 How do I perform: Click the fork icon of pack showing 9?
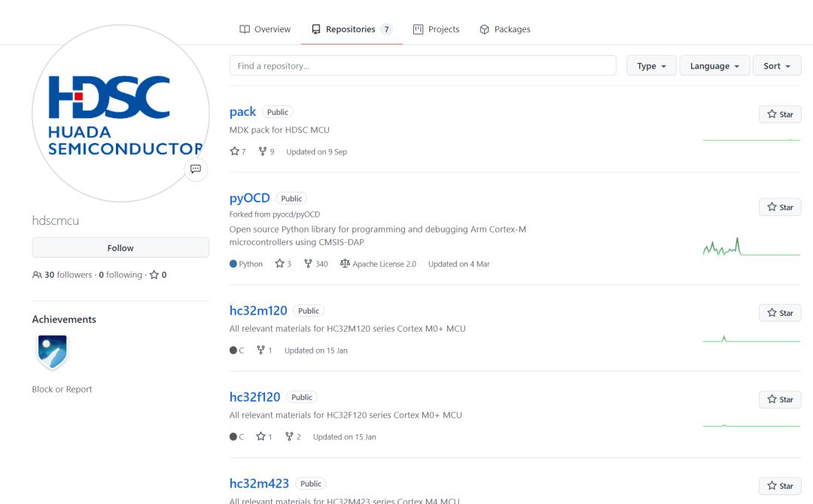[x=263, y=151]
